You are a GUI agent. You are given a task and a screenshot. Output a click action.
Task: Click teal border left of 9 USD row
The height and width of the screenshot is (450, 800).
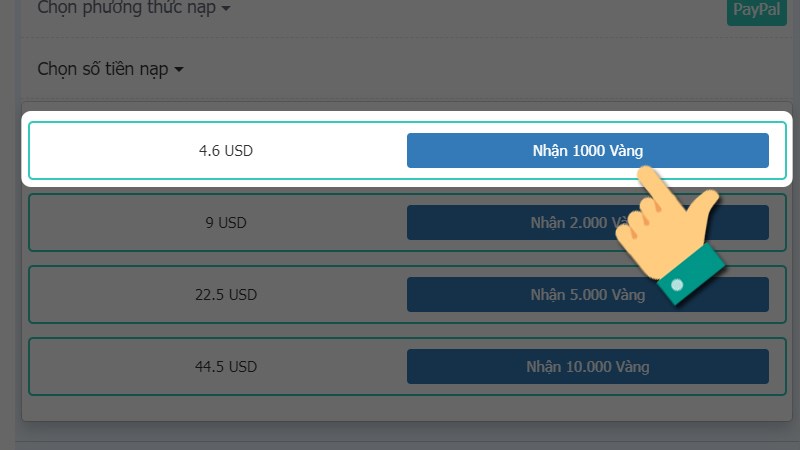coord(29,222)
